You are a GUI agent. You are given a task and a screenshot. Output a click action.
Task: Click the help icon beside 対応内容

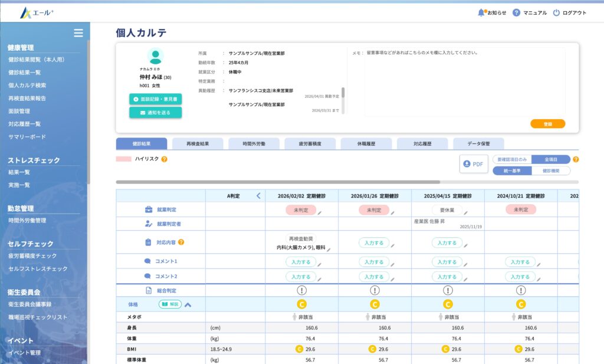pyautogui.click(x=181, y=242)
